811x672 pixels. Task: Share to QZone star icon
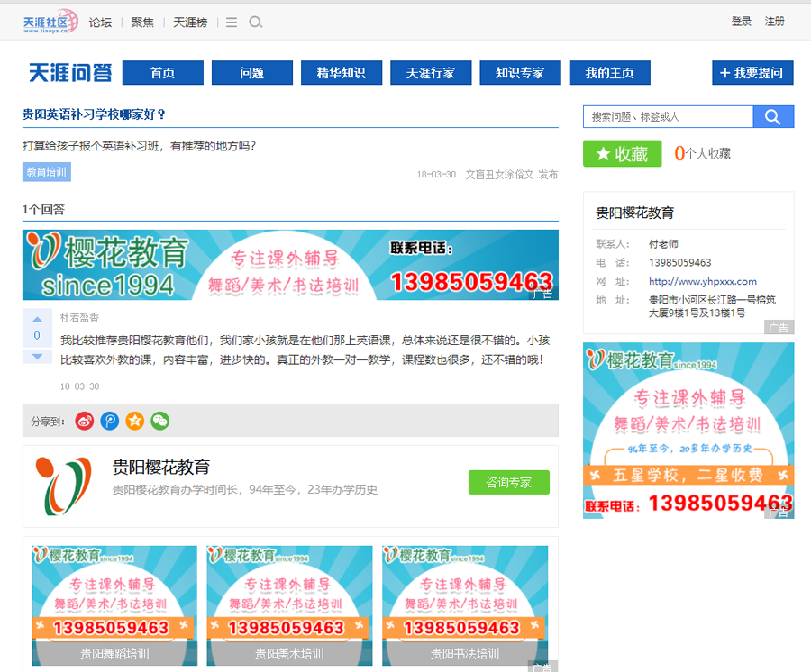pyautogui.click(x=135, y=421)
